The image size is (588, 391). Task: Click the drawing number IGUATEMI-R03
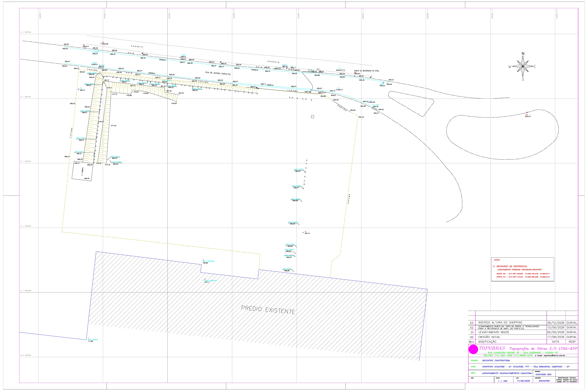(x=543, y=374)
